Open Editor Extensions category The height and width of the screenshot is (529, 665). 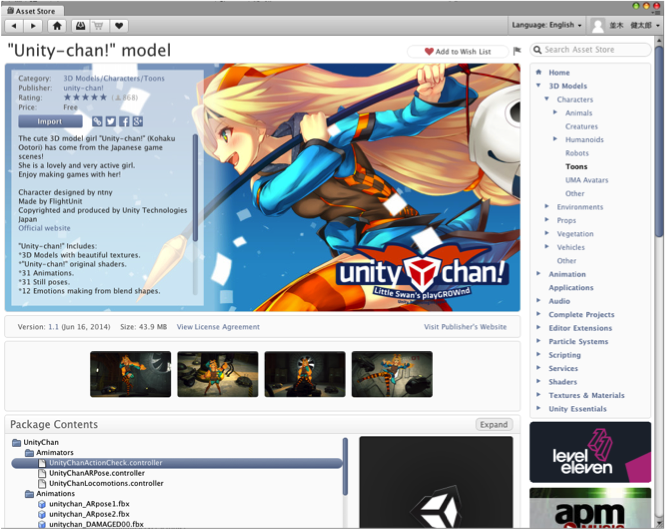point(580,328)
